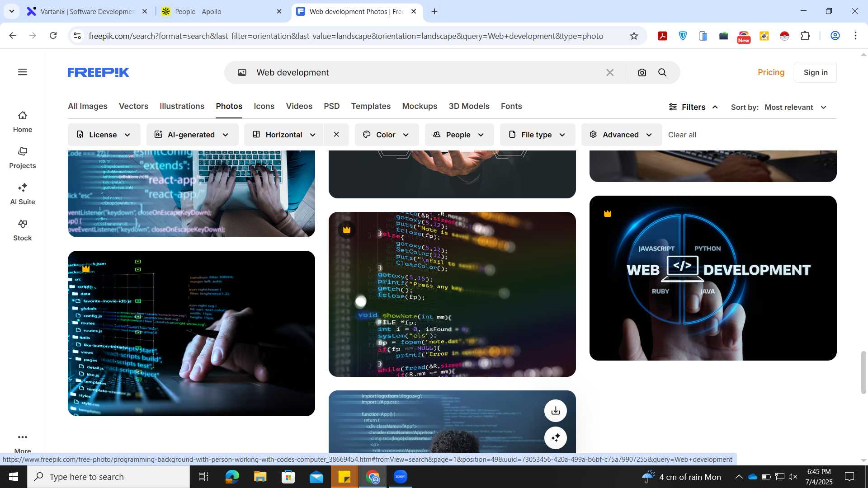This screenshot has height=488, width=868.
Task: Click the Pricing link
Action: [x=771, y=72]
